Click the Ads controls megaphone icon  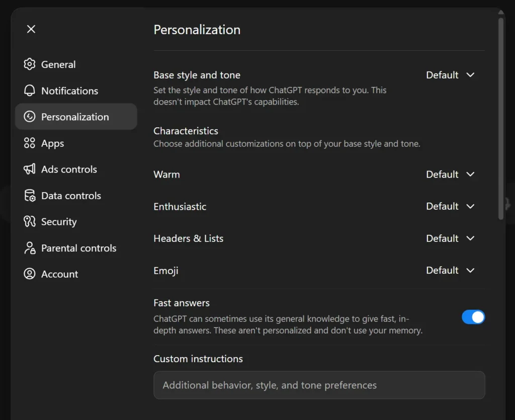pos(30,169)
